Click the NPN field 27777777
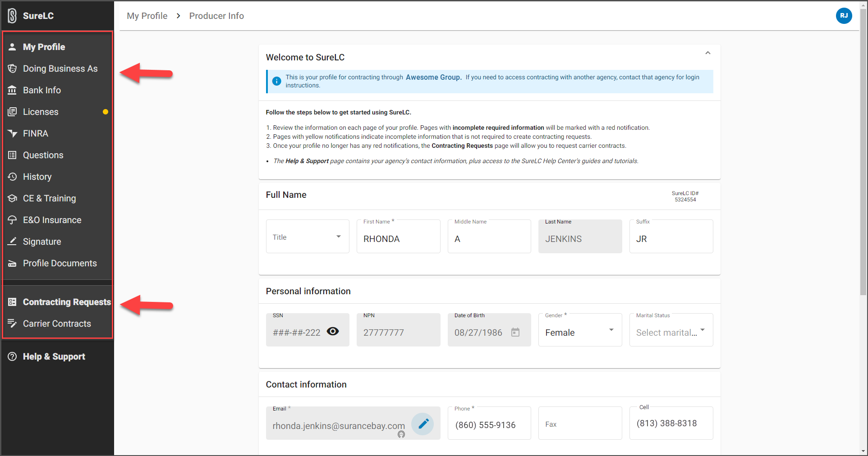The width and height of the screenshot is (868, 456). (398, 330)
